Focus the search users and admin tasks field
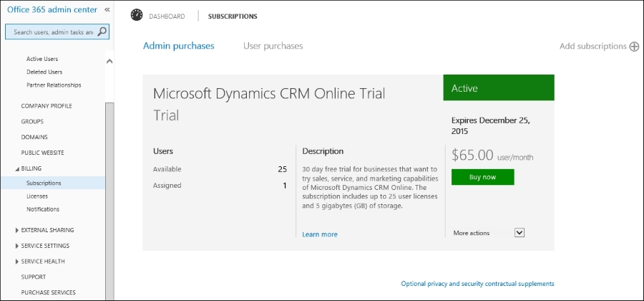Screen dimensions: 644x301 (x=57, y=32)
